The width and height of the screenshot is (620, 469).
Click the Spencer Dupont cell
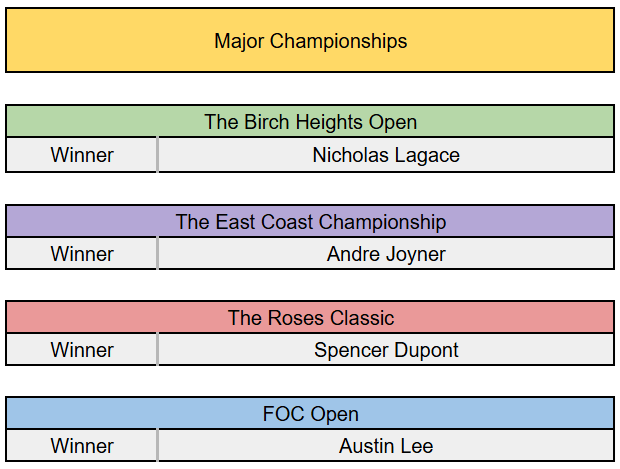(386, 350)
